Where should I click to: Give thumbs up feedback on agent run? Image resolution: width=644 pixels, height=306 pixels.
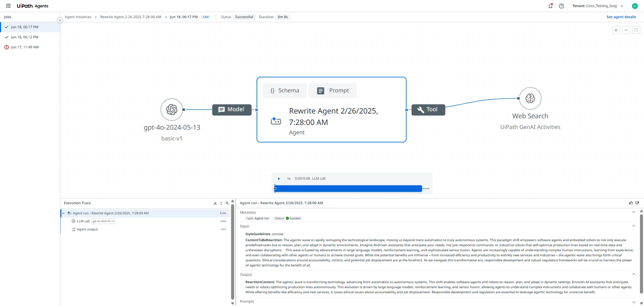631,203
